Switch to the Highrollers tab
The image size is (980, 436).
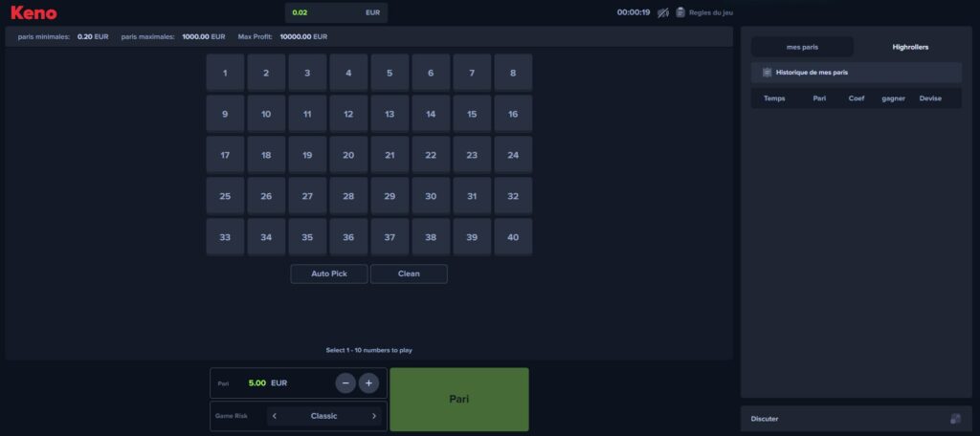pos(910,47)
